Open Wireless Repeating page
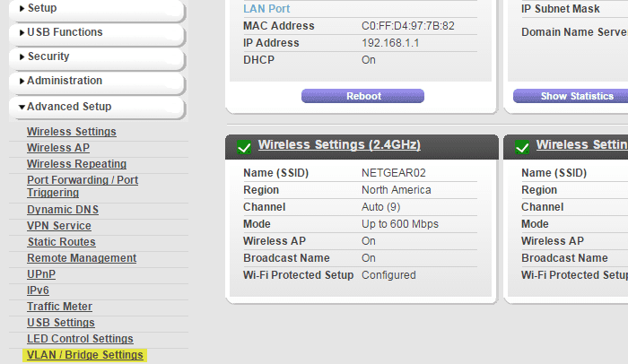 76,164
